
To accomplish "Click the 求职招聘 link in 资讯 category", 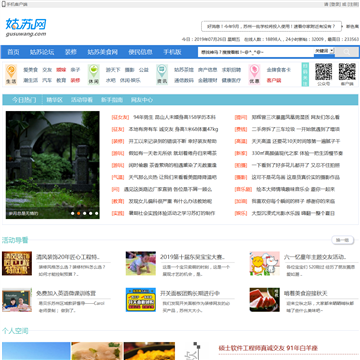I will click(x=231, y=70).
